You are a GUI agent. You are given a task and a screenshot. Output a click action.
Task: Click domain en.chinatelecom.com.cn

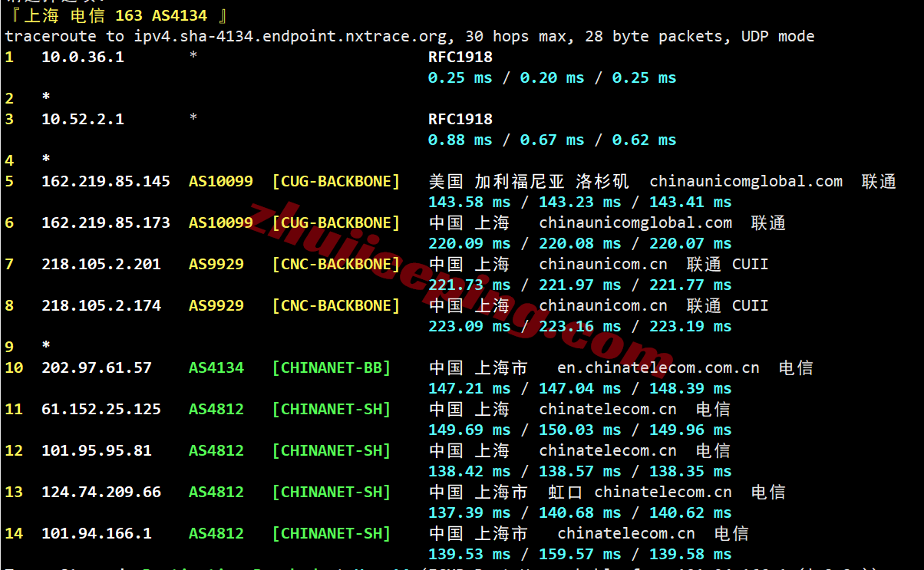(x=658, y=367)
